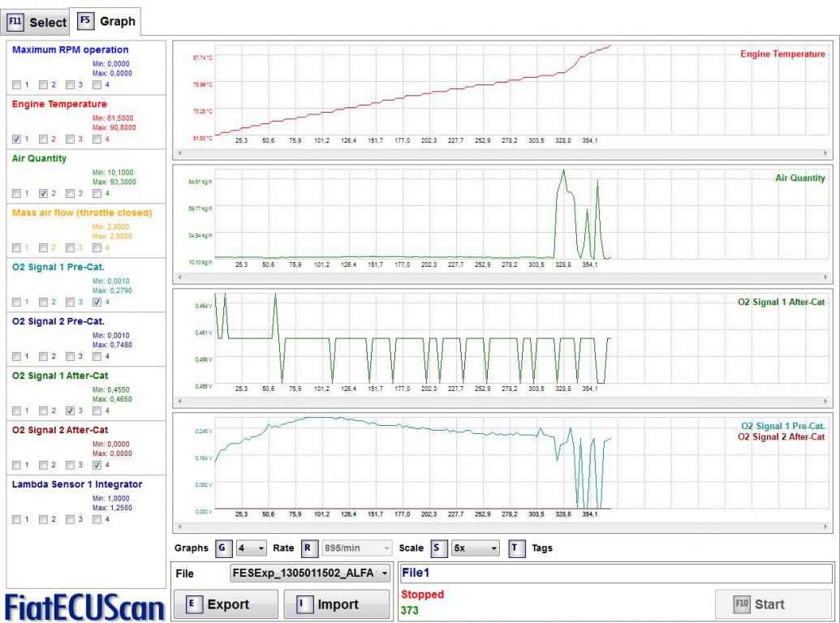Click the 373 sample counter
Viewport: 840px width, 623px height.
point(409,610)
